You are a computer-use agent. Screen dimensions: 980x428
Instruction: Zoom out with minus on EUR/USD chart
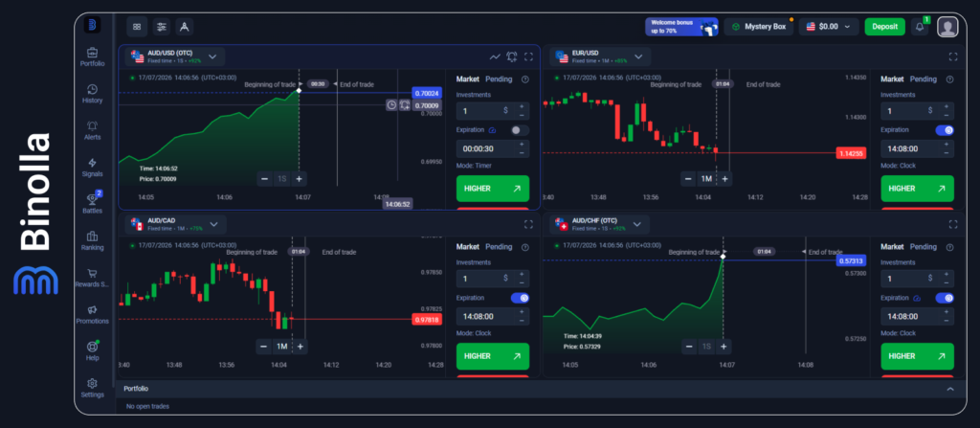click(x=688, y=179)
